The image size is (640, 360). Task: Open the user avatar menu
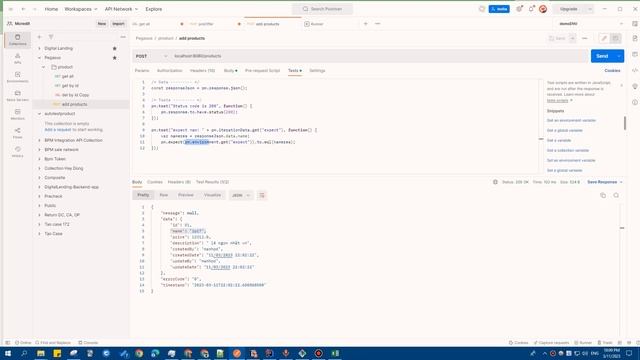click(x=543, y=9)
